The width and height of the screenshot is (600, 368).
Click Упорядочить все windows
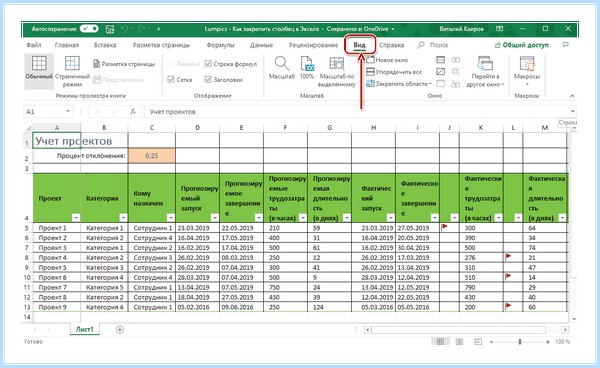coord(394,72)
